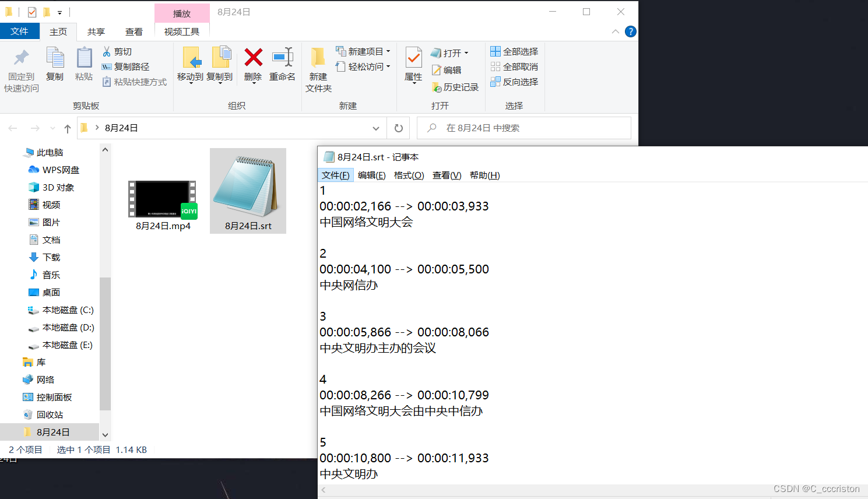Click the red Delete (删除) icon
This screenshot has width=868, height=499.
point(253,57)
